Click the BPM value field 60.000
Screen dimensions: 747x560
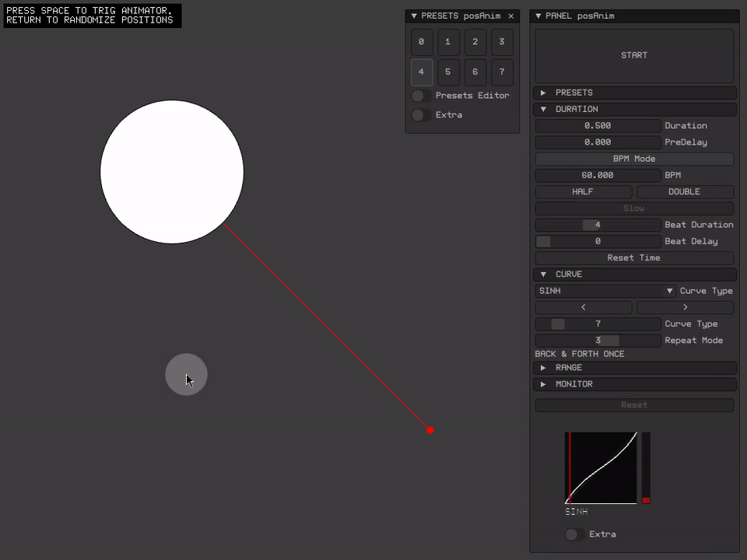[x=598, y=175]
